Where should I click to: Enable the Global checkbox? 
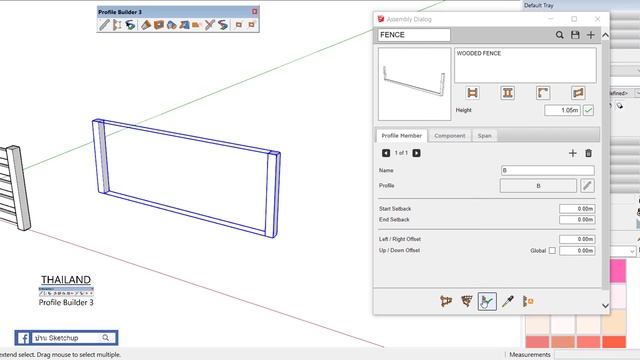pos(552,251)
